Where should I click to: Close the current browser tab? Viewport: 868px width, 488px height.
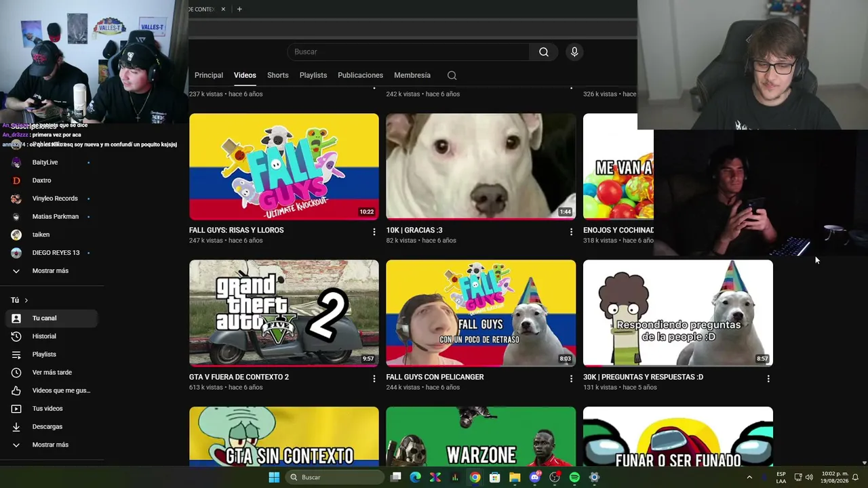point(223,9)
